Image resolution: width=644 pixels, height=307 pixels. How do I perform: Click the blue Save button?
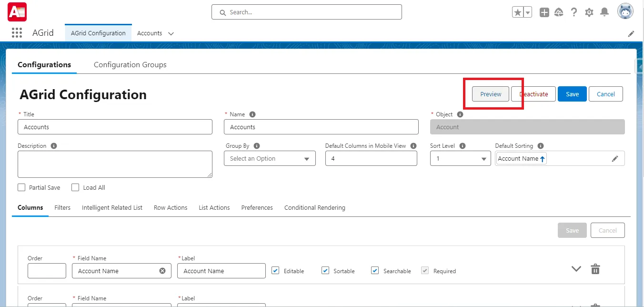[572, 94]
